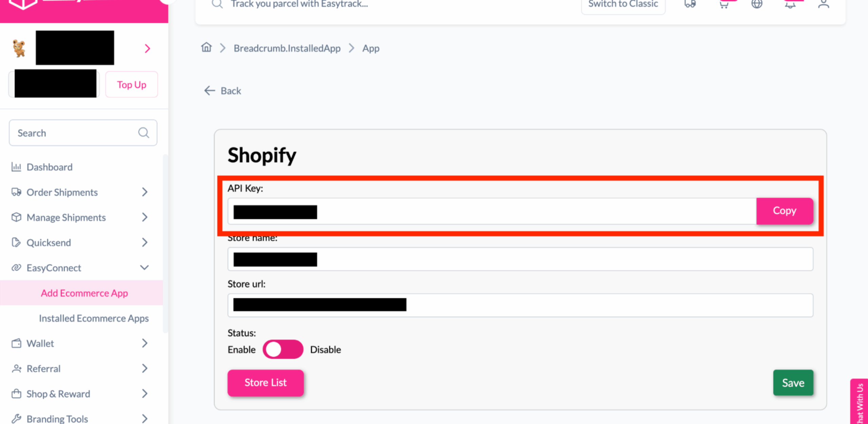
Task: Toggle Shopify status to Disable
Action: click(283, 349)
